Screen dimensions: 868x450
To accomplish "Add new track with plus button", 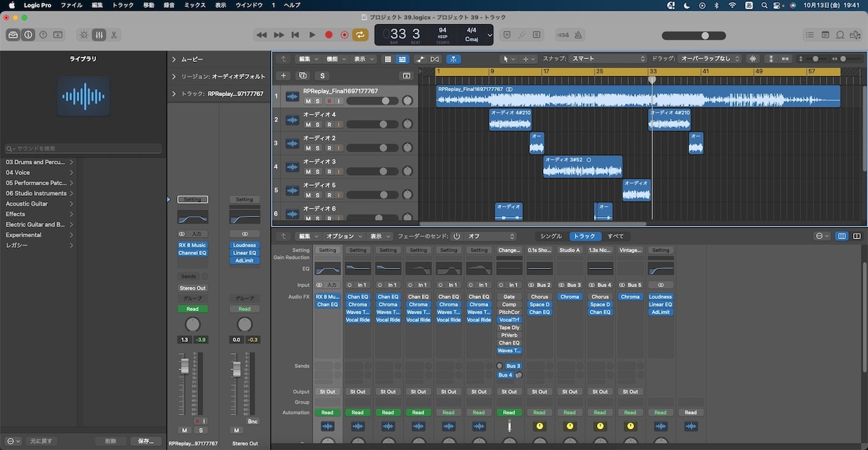I will point(283,75).
